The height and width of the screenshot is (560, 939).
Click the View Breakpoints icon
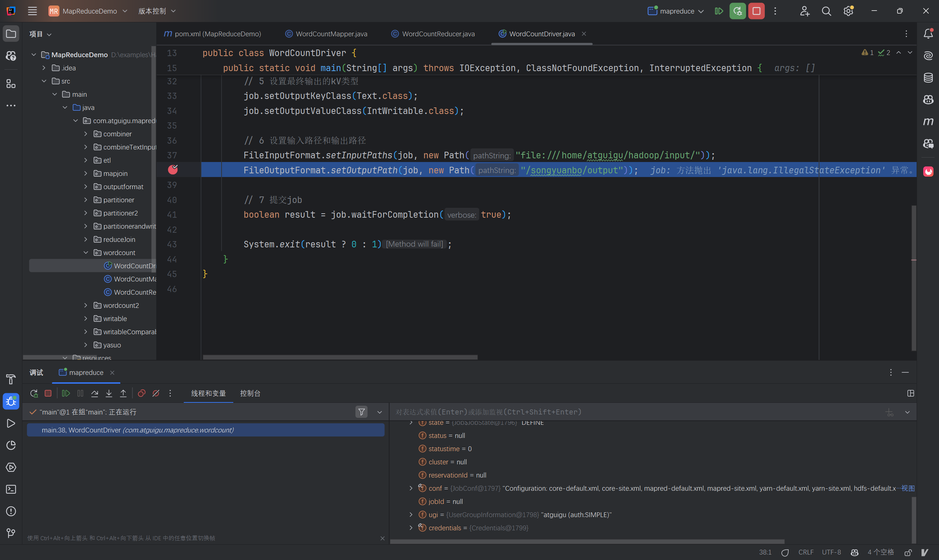[x=142, y=393]
